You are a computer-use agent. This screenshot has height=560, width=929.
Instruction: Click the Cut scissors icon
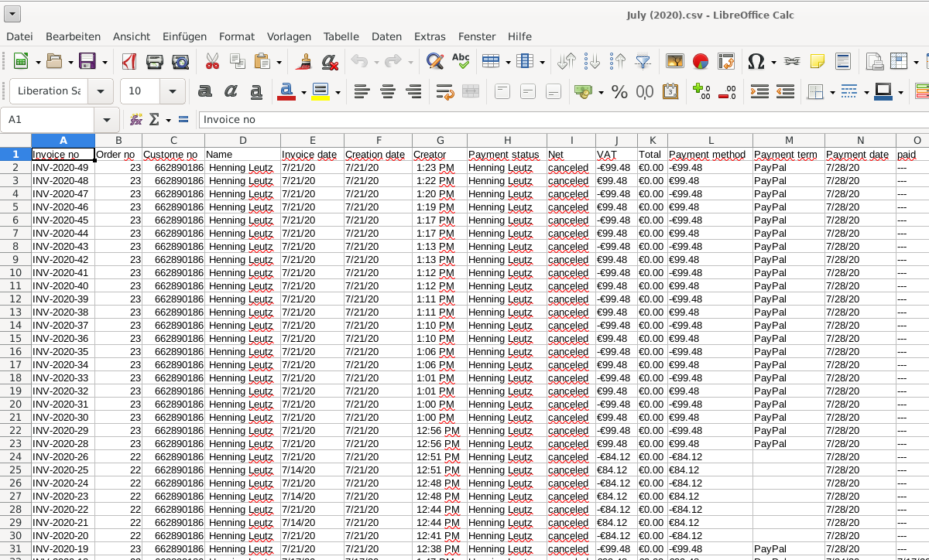pyautogui.click(x=211, y=62)
